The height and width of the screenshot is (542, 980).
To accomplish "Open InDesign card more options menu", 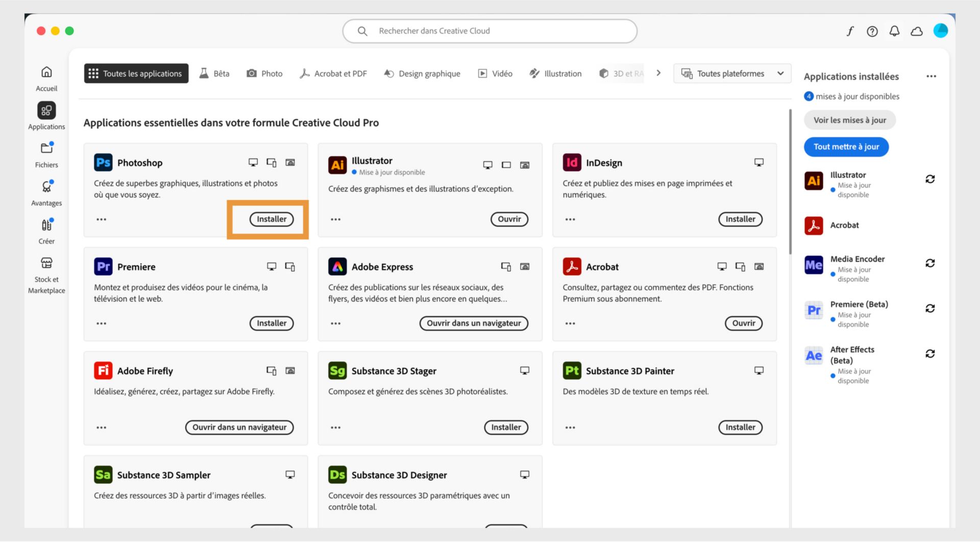I will [570, 219].
